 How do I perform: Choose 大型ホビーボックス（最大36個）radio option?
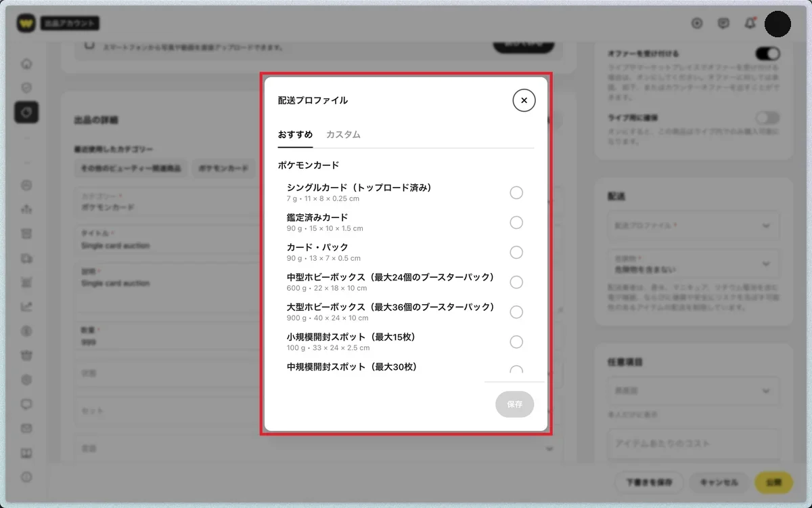click(x=516, y=312)
